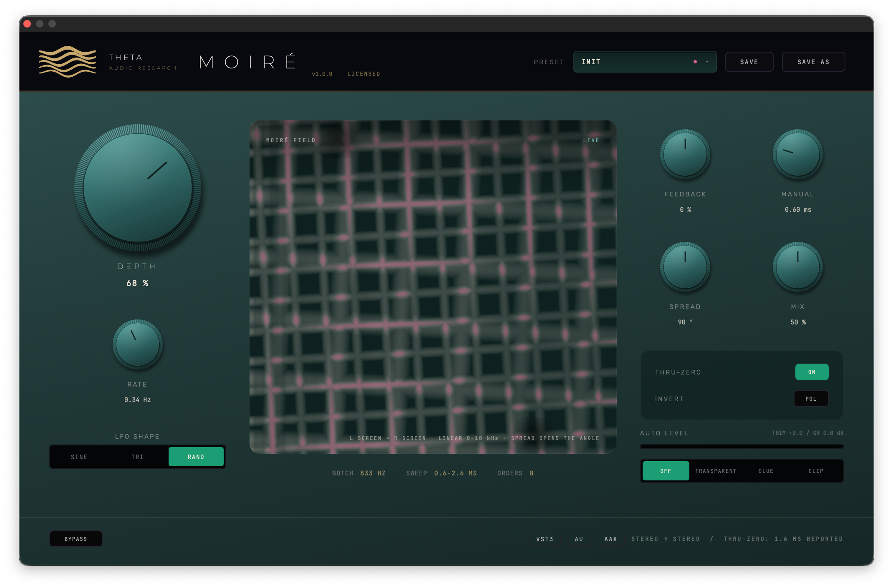
Task: Click the Theta Audio Research wave logo
Action: pyautogui.click(x=68, y=62)
